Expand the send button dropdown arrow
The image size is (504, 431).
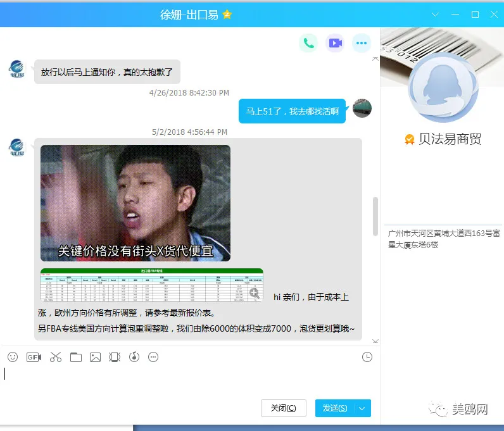point(362,408)
